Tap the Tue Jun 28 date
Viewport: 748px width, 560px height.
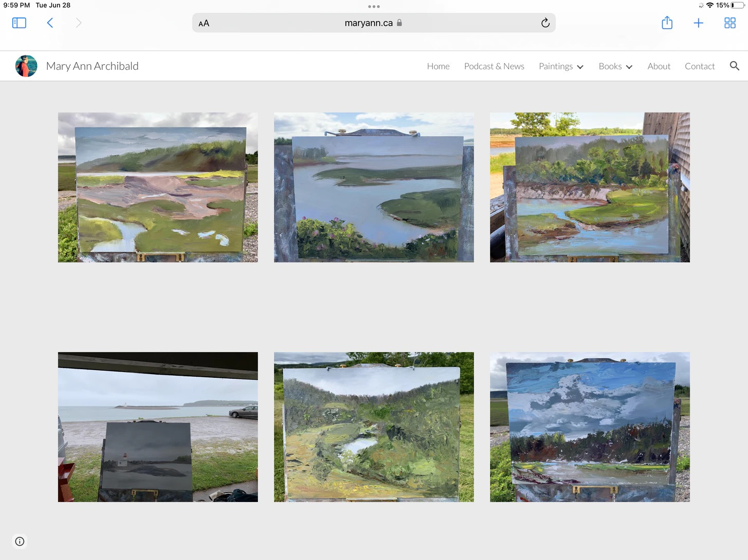[x=53, y=5]
